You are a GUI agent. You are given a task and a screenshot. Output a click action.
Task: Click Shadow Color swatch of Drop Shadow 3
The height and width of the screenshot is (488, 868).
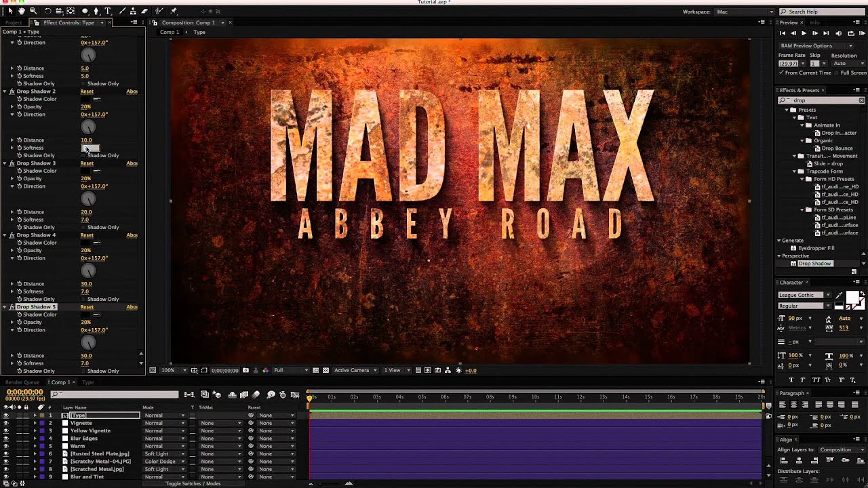pos(85,171)
